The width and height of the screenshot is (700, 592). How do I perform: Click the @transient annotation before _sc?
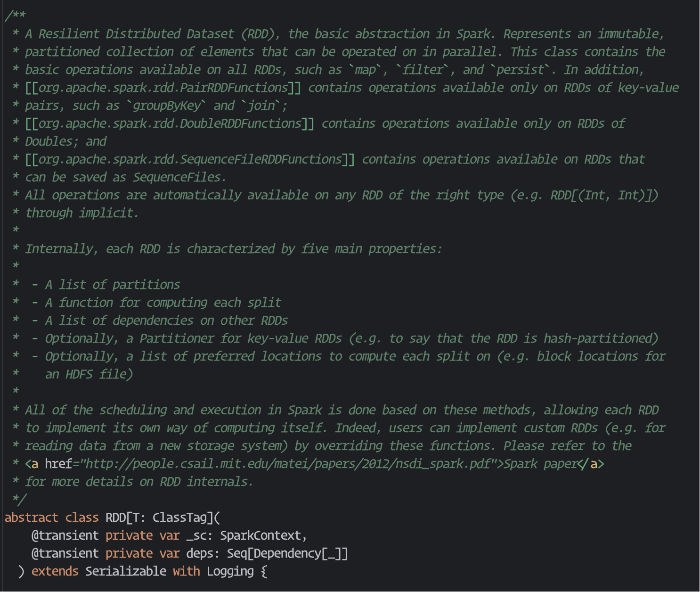[x=65, y=535]
